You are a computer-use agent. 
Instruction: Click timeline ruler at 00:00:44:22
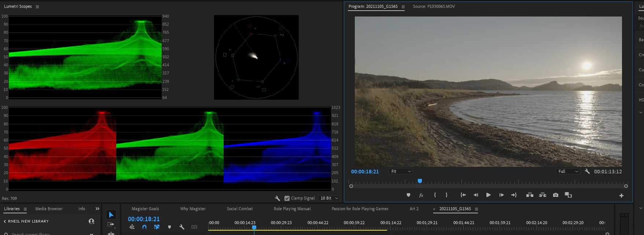[x=318, y=223]
